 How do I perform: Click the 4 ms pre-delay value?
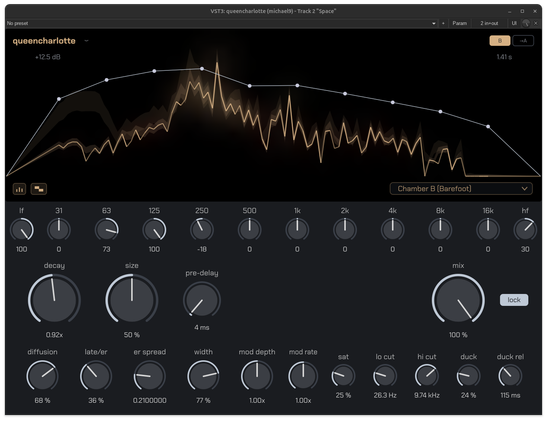[x=202, y=328]
